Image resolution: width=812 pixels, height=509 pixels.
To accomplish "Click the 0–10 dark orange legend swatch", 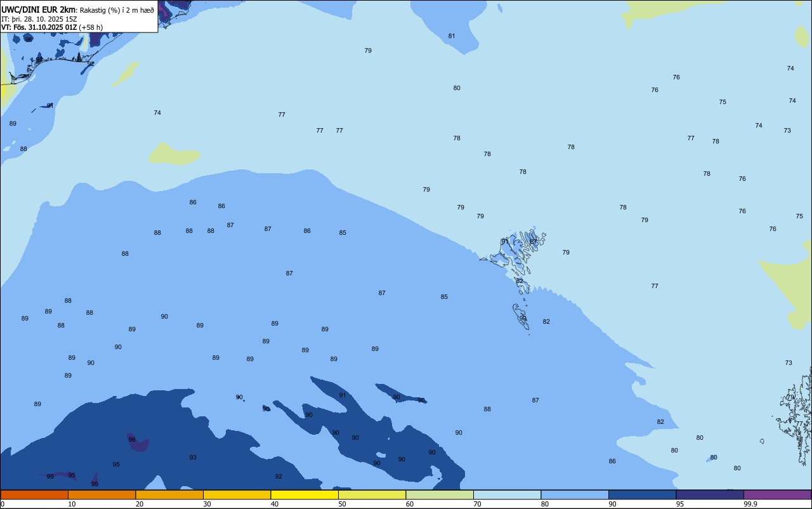I will point(34,494).
